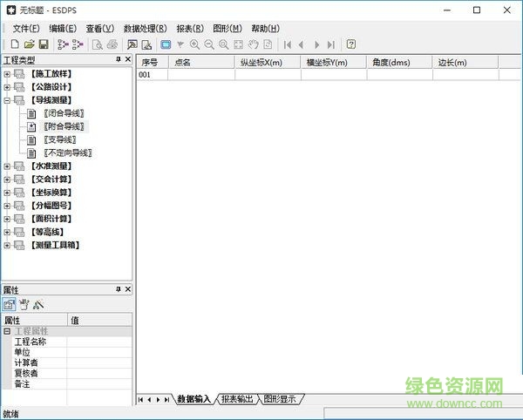Expand the 【公路设计】 tree node
Viewport: 523px width, 420px height.
coord(7,87)
